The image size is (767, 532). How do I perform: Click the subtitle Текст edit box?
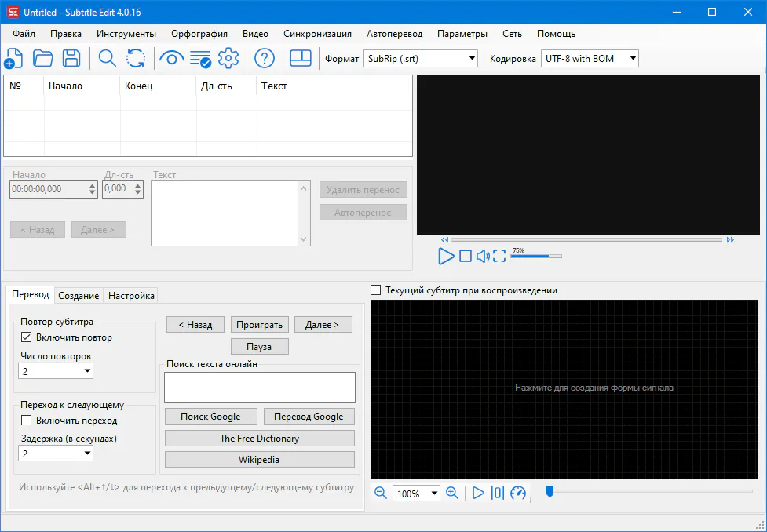click(231, 213)
